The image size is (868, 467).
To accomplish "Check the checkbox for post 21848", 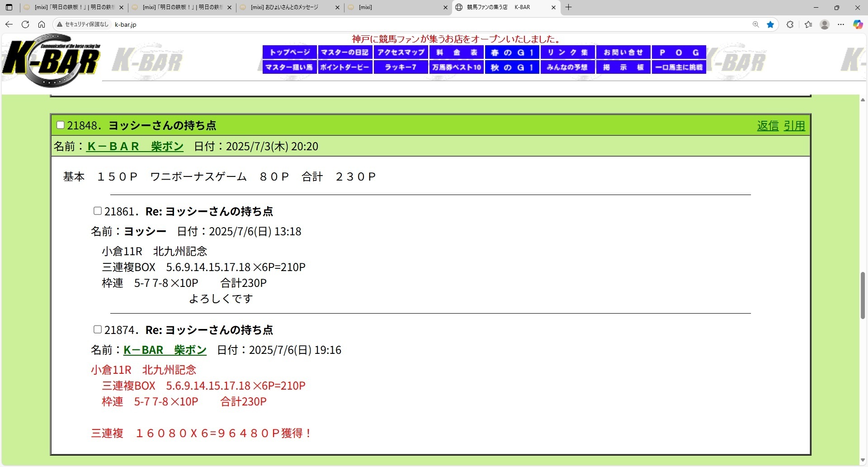I will [x=60, y=125].
